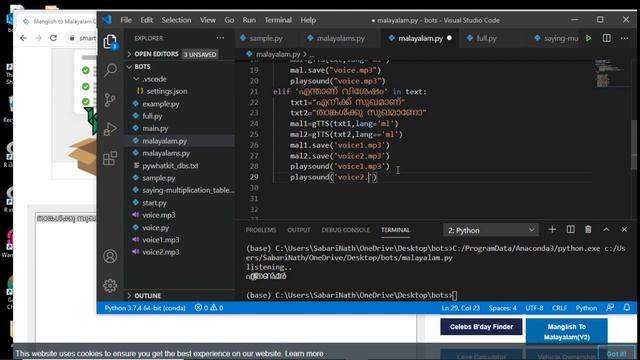
Task: Open the View menu
Action: pos(208,20)
